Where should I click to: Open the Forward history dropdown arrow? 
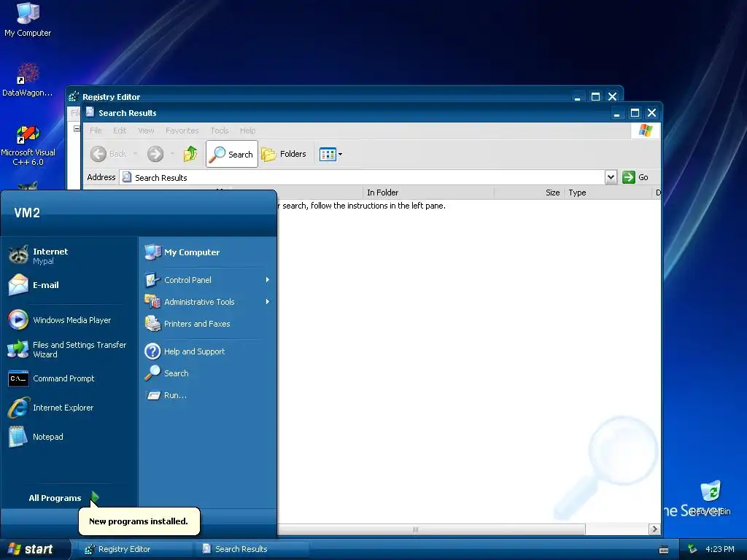coord(172,154)
